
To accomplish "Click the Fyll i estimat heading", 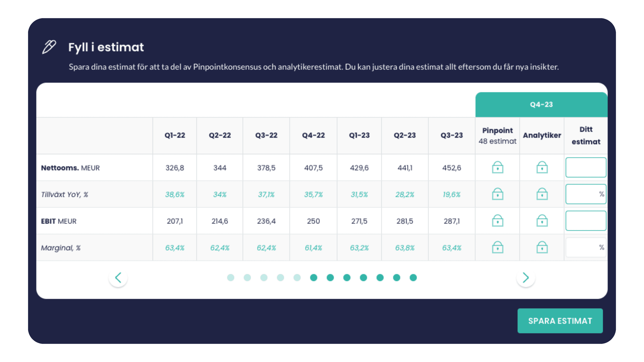I will 106,47.
